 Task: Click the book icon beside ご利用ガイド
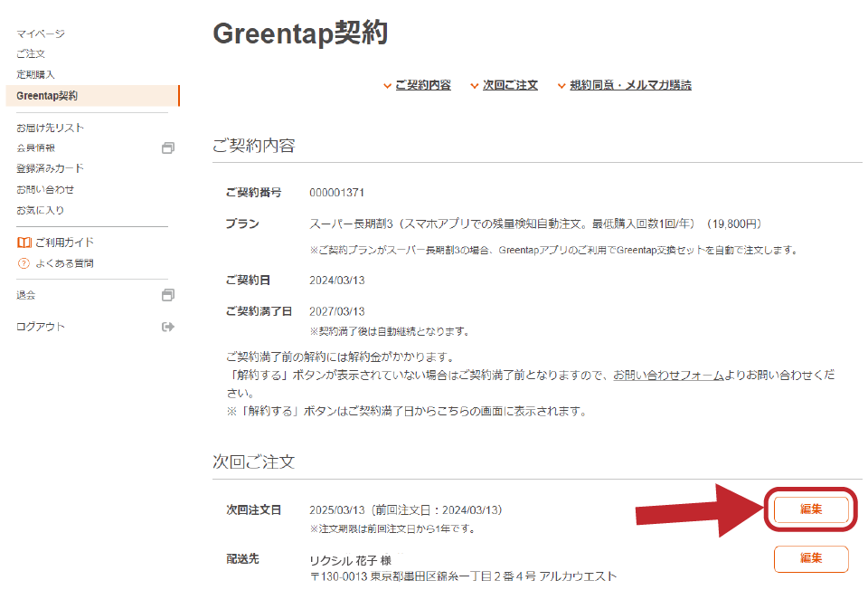24,243
